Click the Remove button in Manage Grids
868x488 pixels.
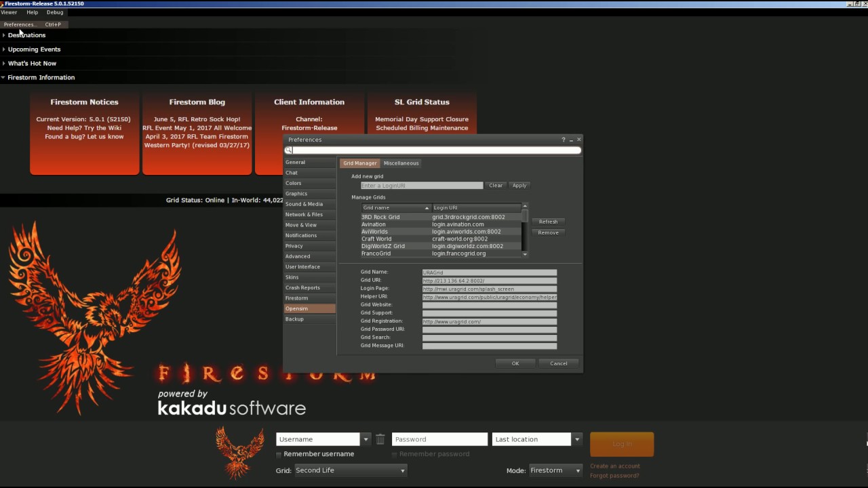[x=549, y=232]
